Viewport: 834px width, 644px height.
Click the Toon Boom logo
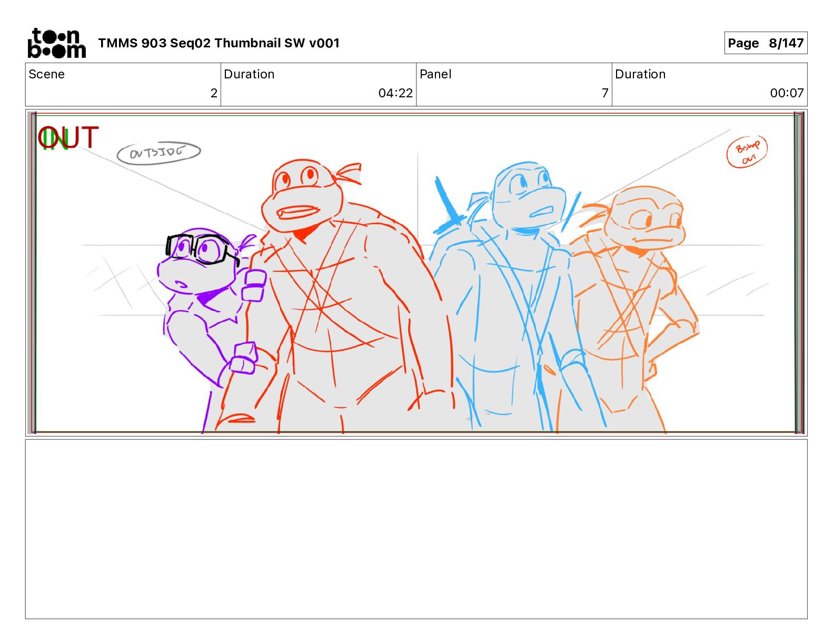pyautogui.click(x=56, y=43)
